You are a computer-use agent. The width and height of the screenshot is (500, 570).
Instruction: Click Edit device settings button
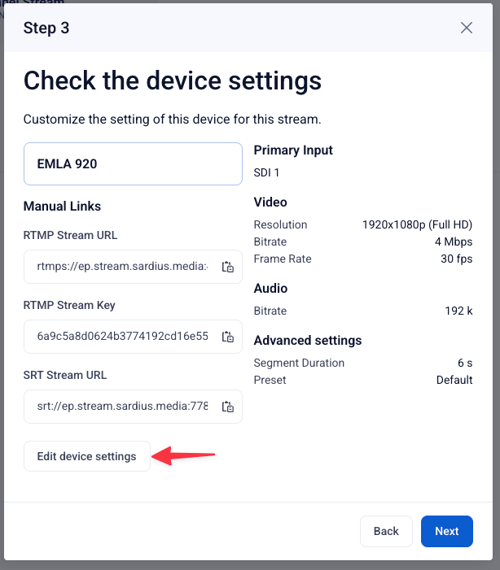click(87, 456)
